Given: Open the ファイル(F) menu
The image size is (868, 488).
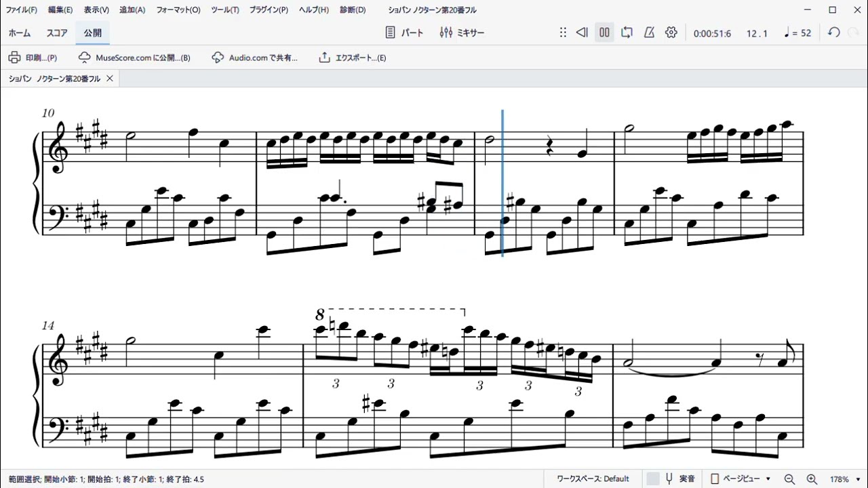Looking at the screenshot, I should [22, 10].
